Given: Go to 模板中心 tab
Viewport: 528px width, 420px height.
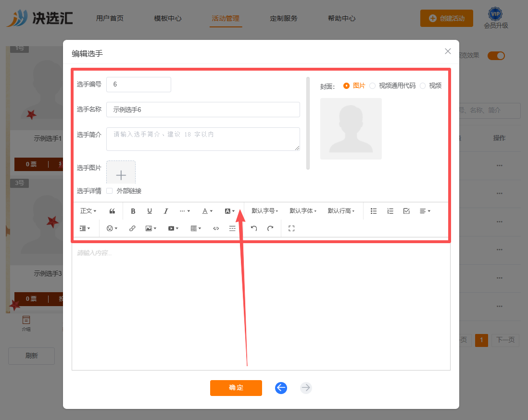Looking at the screenshot, I should [168, 19].
